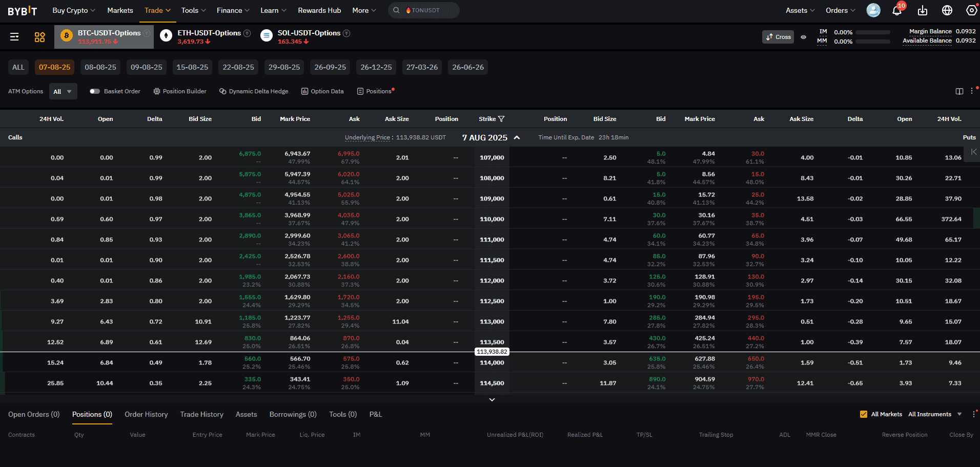Click the Bitcoin coin icon
This screenshot has height=467, width=980.
click(66, 35)
